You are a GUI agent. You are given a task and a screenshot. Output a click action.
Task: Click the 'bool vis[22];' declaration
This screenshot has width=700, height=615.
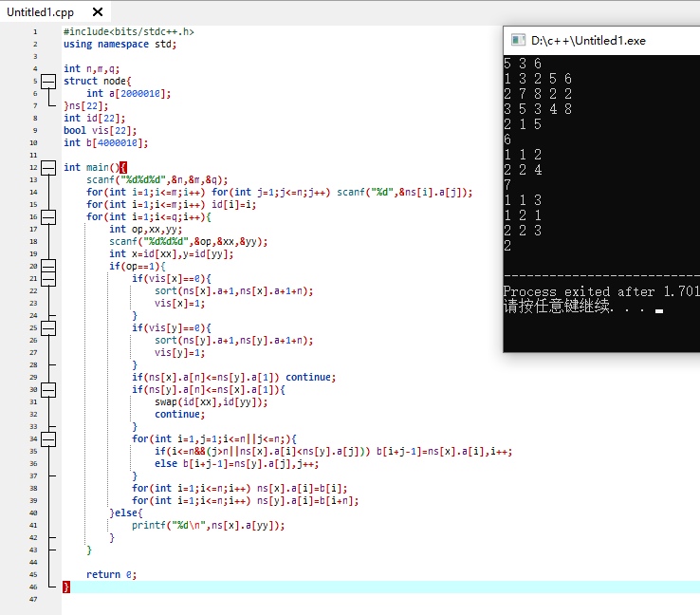pyautogui.click(x=100, y=130)
